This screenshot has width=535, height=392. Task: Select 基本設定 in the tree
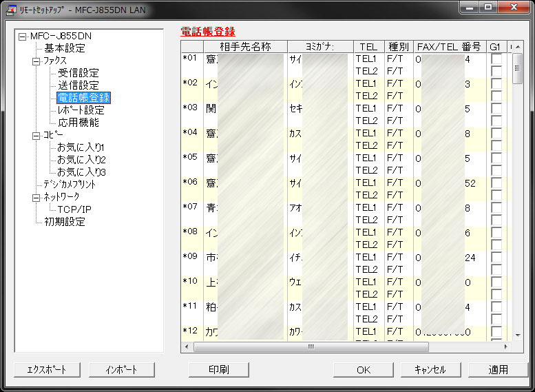[x=65, y=48]
